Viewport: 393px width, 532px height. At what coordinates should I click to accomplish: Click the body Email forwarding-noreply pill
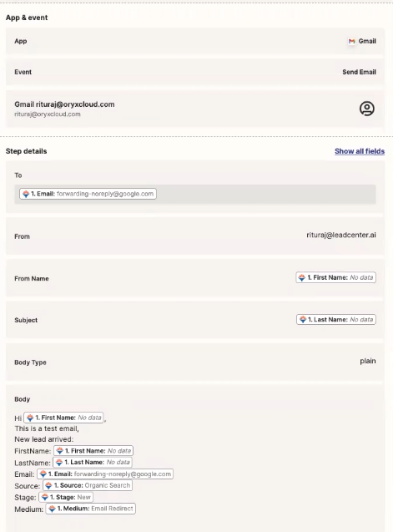(x=105, y=474)
